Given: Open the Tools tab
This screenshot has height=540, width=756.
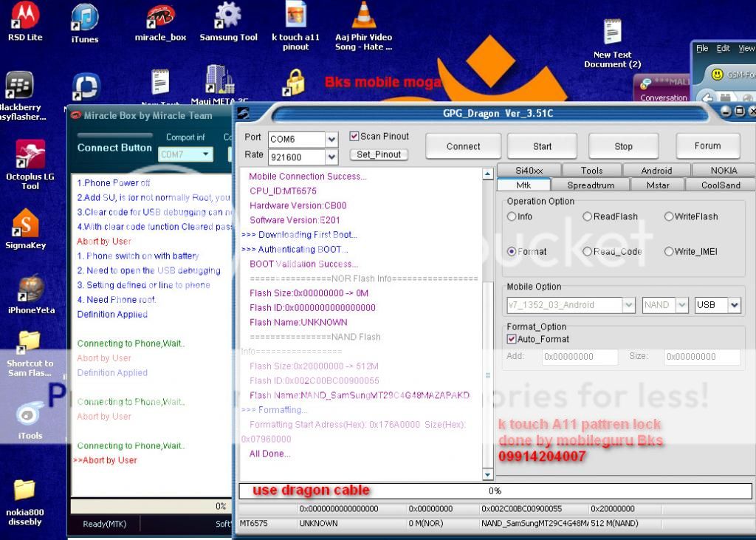Looking at the screenshot, I should [x=591, y=171].
